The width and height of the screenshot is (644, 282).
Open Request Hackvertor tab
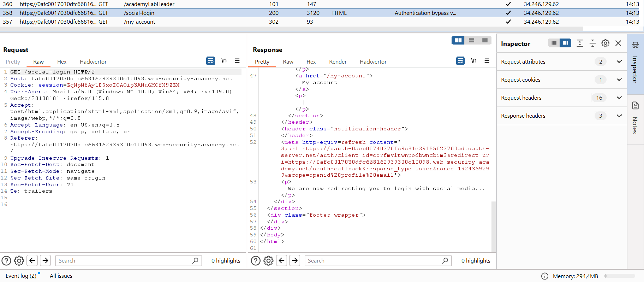(x=93, y=62)
